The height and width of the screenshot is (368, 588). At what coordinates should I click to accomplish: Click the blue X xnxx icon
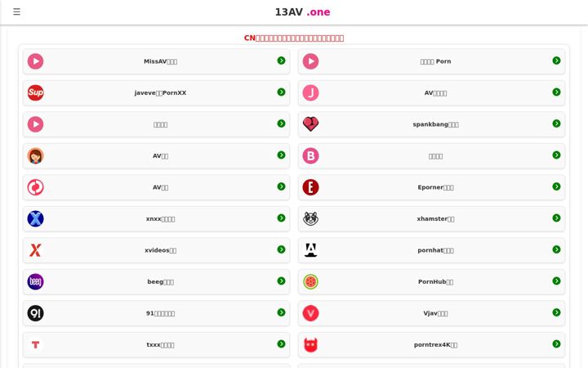coord(36,219)
